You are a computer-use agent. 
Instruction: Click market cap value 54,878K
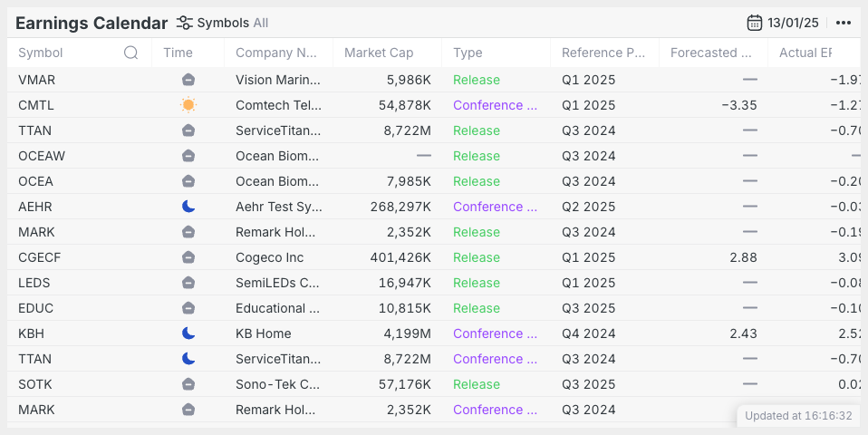coord(405,105)
